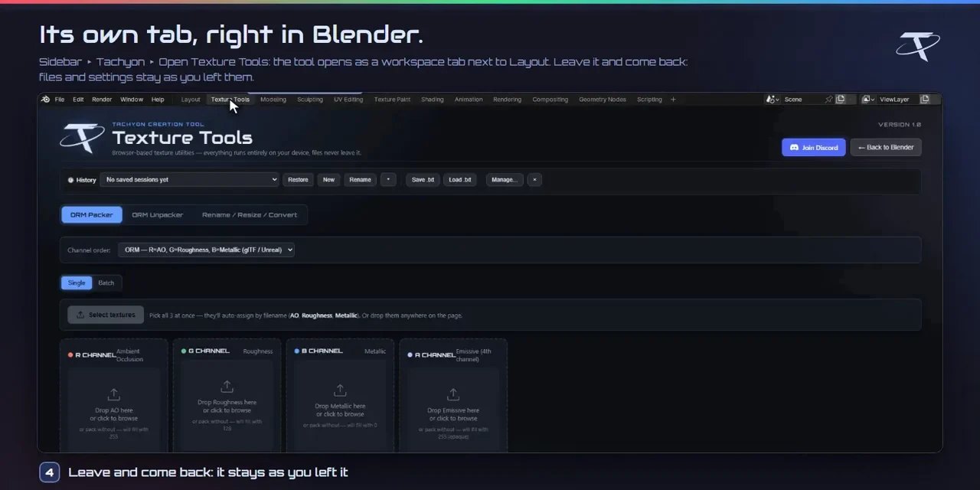
Task: Open the Edit menu
Action: (78, 100)
